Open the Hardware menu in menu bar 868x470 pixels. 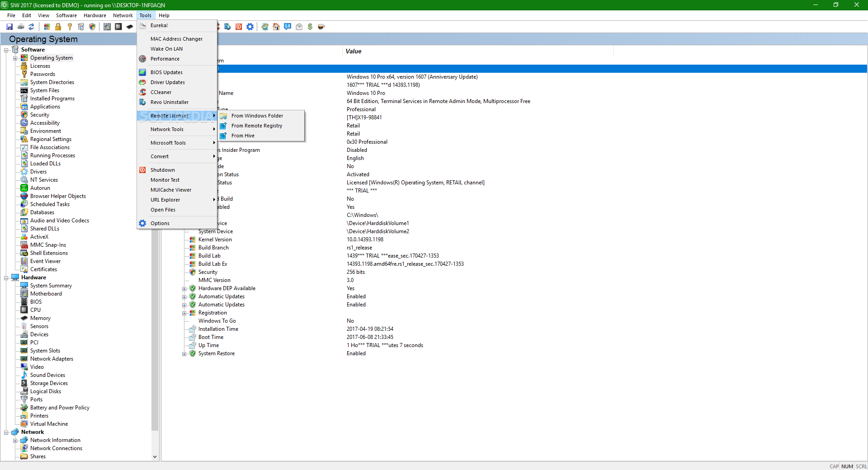(95, 15)
